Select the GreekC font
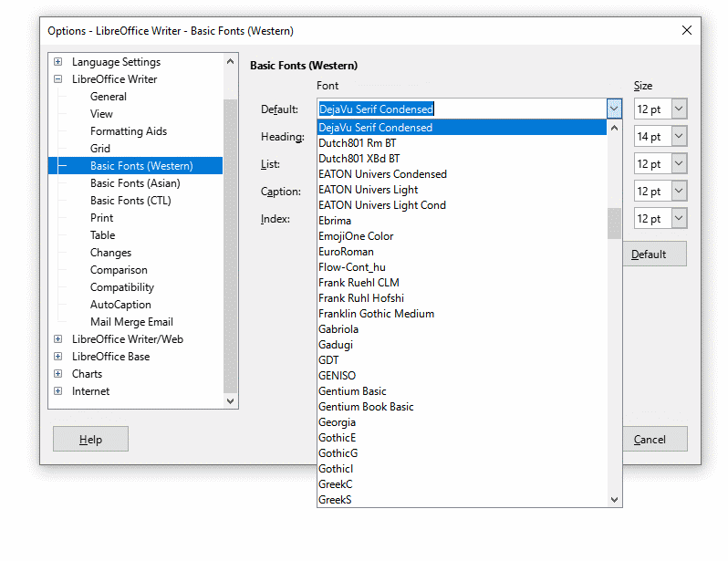 click(462, 484)
